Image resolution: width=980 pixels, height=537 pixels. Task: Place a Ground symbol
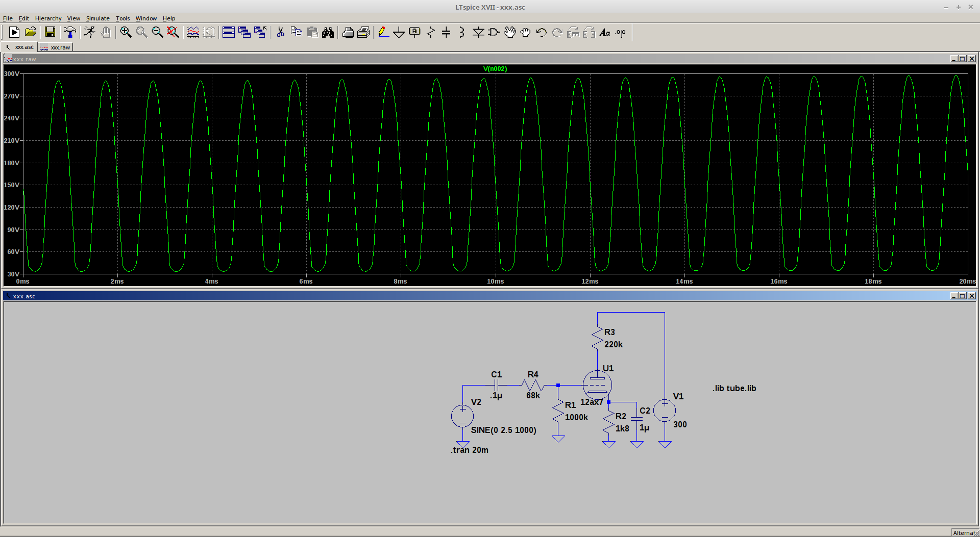tap(399, 33)
